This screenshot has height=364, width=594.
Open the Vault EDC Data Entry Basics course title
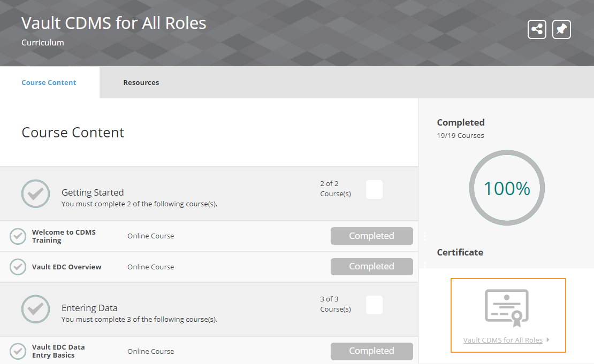58,351
